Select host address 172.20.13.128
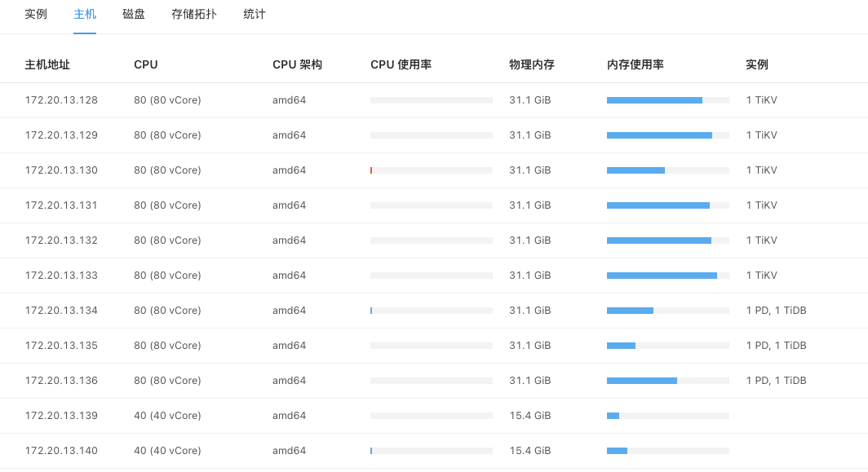The width and height of the screenshot is (868, 472). (x=61, y=100)
